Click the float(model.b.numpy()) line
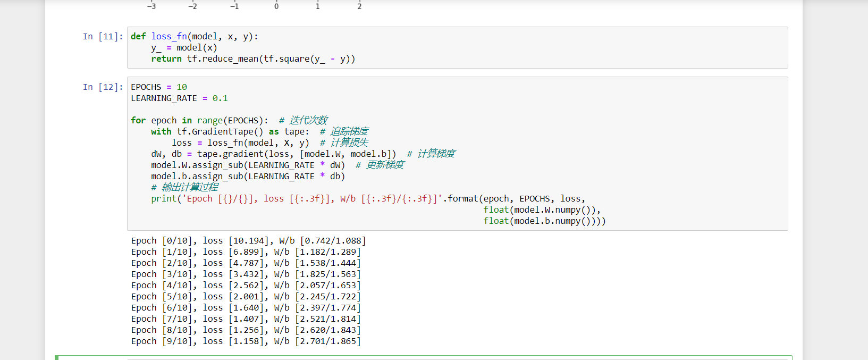The image size is (868, 360). [x=544, y=221]
